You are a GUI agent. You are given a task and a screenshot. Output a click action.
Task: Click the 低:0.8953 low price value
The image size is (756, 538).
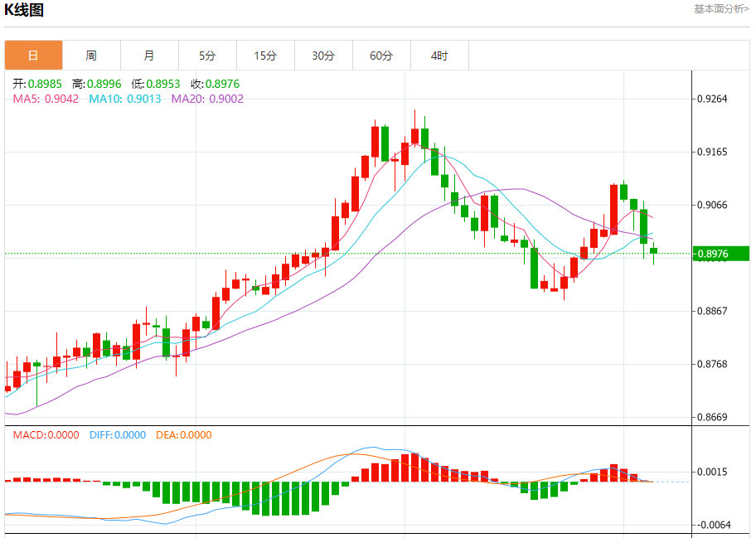pos(155,84)
